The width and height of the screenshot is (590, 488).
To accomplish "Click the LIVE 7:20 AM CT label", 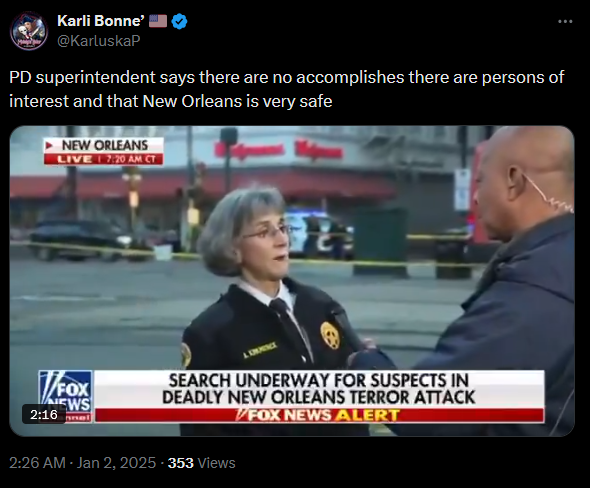I will (104, 159).
